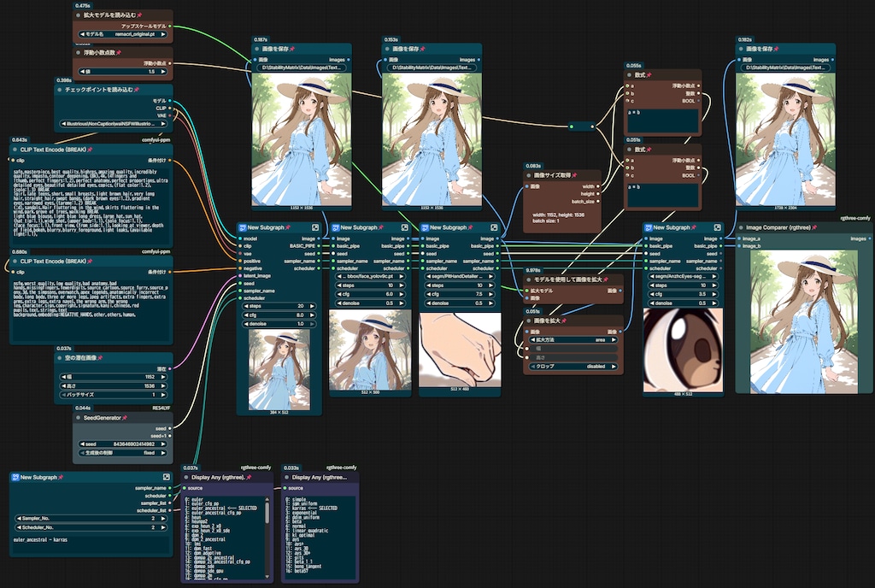The width and height of the screenshot is (875, 588).
Task: Collapse Image Comparer node using its title dot
Action: tap(741, 227)
